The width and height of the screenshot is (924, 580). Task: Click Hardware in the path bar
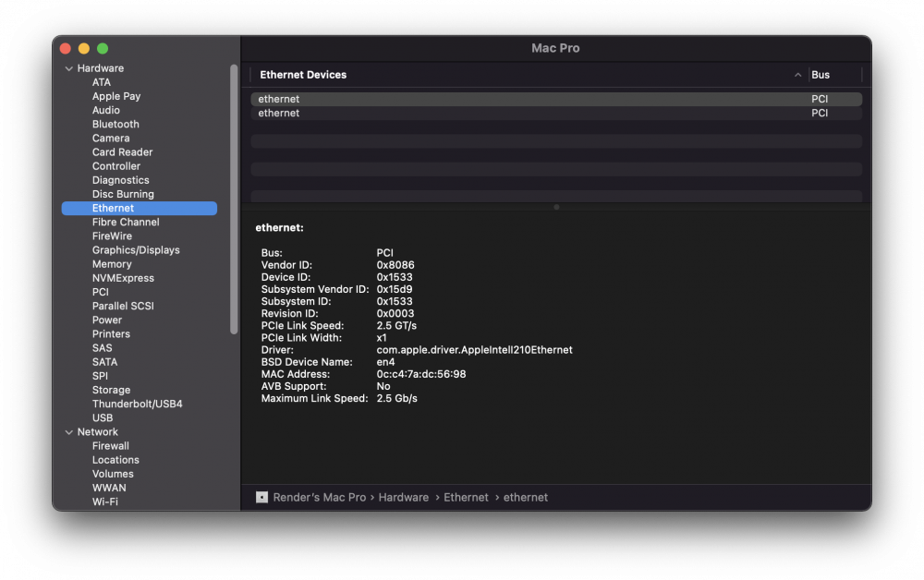(404, 498)
